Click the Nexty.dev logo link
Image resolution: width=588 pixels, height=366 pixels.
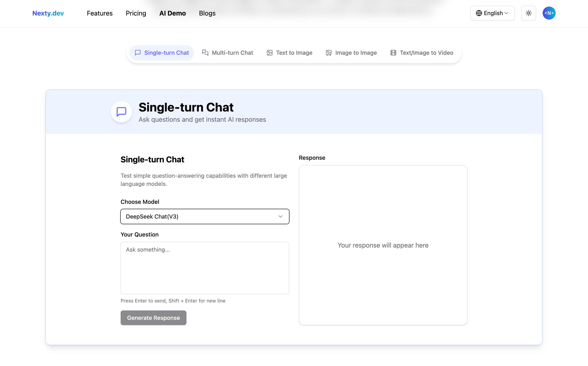pyautogui.click(x=48, y=13)
